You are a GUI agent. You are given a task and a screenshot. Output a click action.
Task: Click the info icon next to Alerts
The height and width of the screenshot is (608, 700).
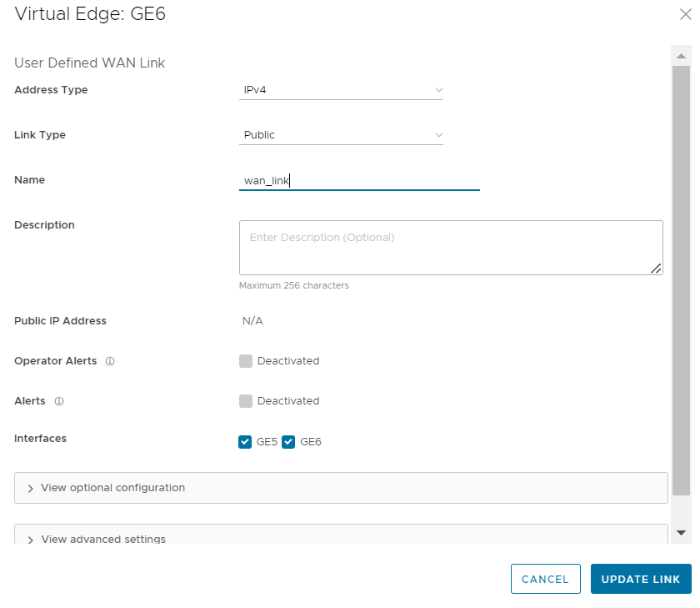59,401
